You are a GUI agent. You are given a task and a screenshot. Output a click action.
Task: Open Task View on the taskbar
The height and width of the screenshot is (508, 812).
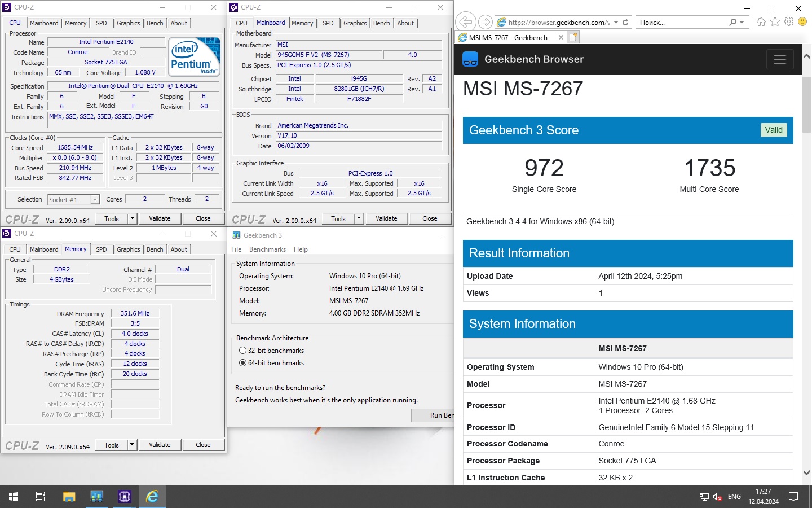[41, 497]
